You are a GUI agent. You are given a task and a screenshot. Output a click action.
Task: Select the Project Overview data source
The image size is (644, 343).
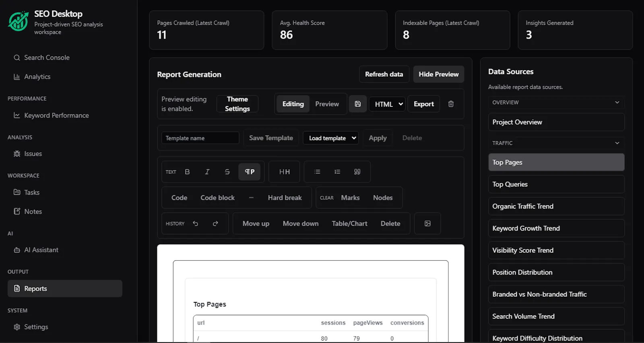pyautogui.click(x=556, y=122)
